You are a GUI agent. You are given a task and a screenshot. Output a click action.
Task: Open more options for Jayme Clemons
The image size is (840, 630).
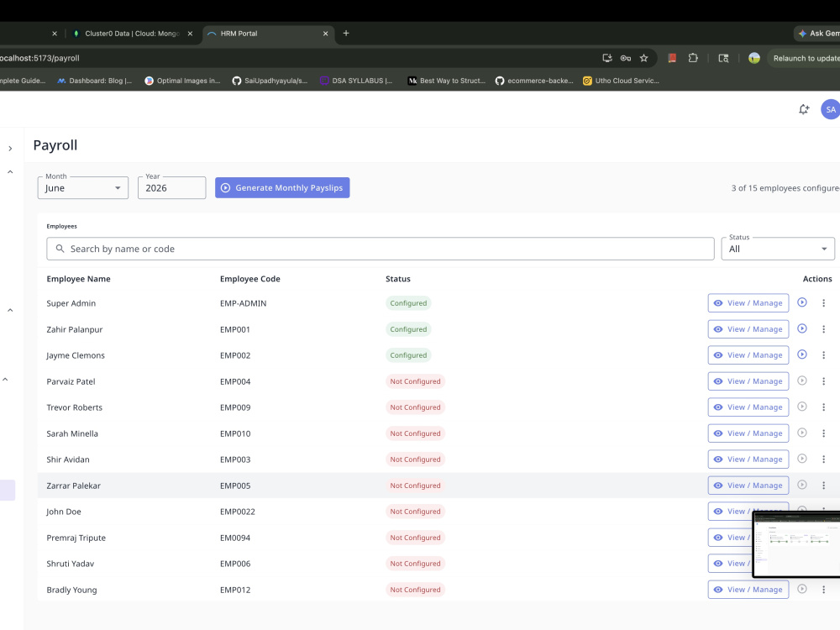click(x=823, y=355)
